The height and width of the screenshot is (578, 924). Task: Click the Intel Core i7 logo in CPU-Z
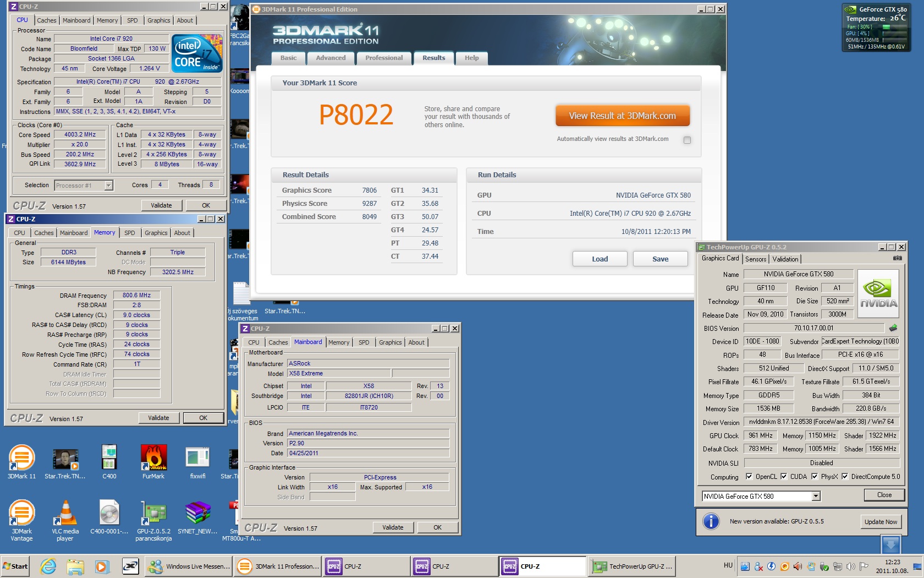[197, 53]
